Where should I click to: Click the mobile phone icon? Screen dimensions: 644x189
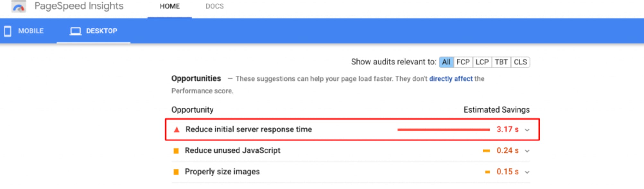click(x=8, y=31)
